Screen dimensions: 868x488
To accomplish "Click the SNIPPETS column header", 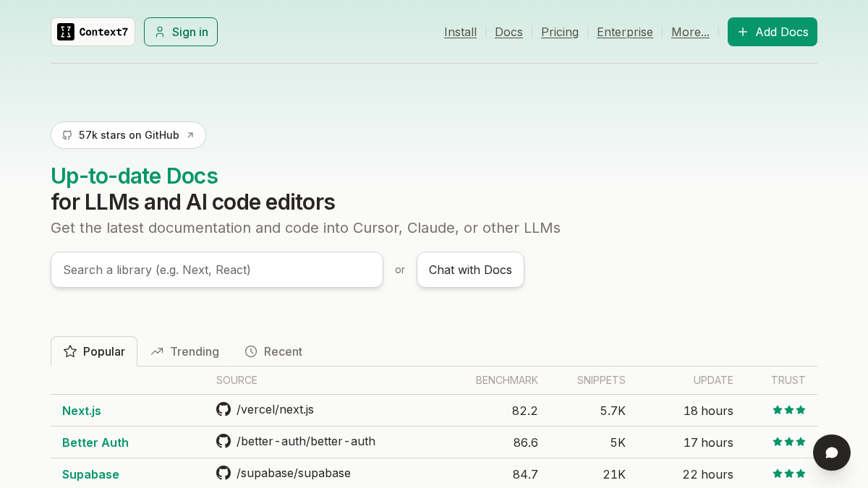I will click(x=601, y=380).
